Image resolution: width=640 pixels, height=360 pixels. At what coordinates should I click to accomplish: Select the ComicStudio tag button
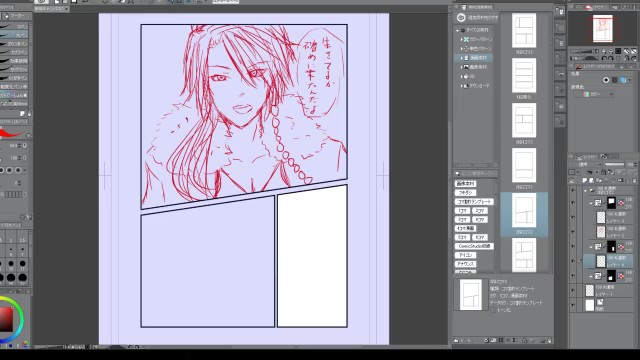[474, 246]
